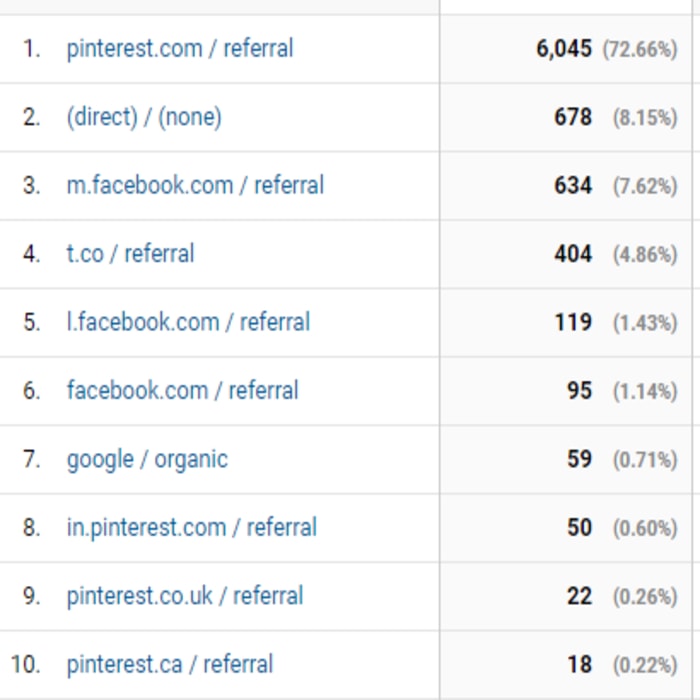Screen dimensions: 700x700
Task: Open l.facebook.com / referral source
Action: (x=188, y=322)
